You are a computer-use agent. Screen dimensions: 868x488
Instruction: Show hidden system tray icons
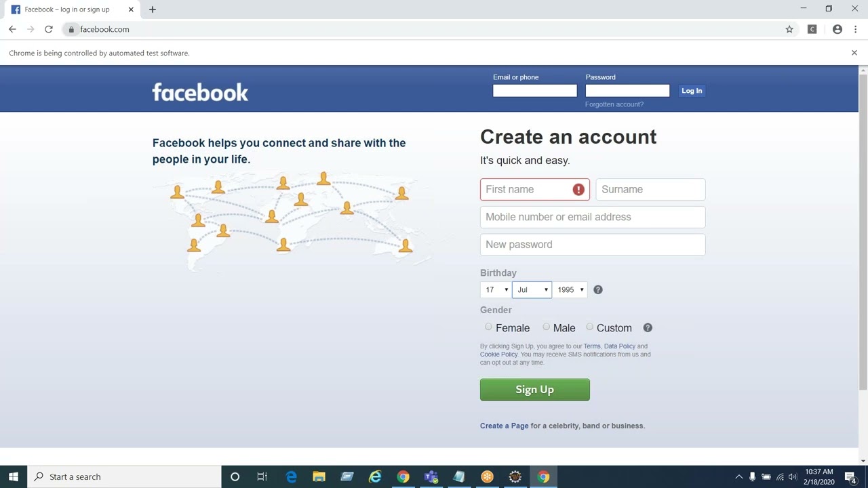(x=738, y=476)
